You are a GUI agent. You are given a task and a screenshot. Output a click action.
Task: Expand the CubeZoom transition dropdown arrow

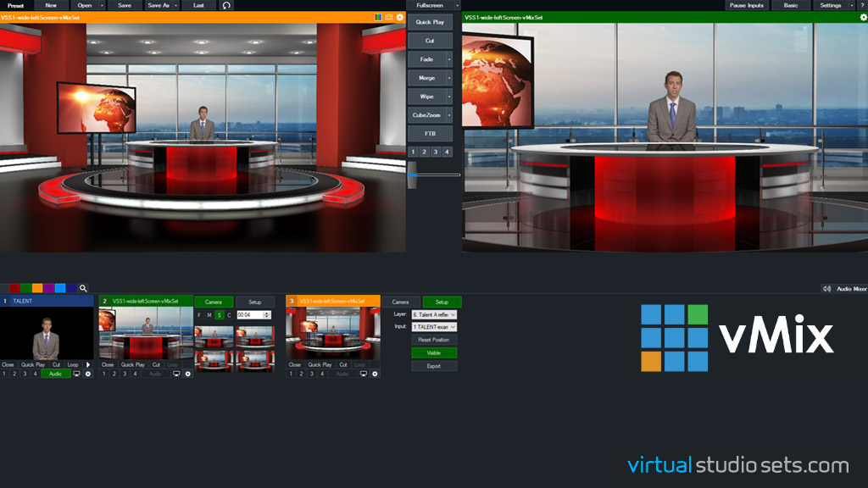point(449,115)
